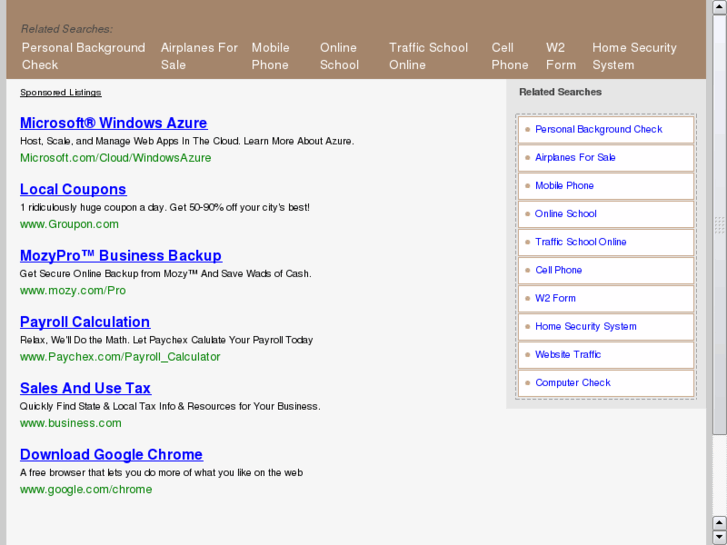This screenshot has width=727, height=545.
Task: Open Online School in the top banner
Action: (339, 56)
